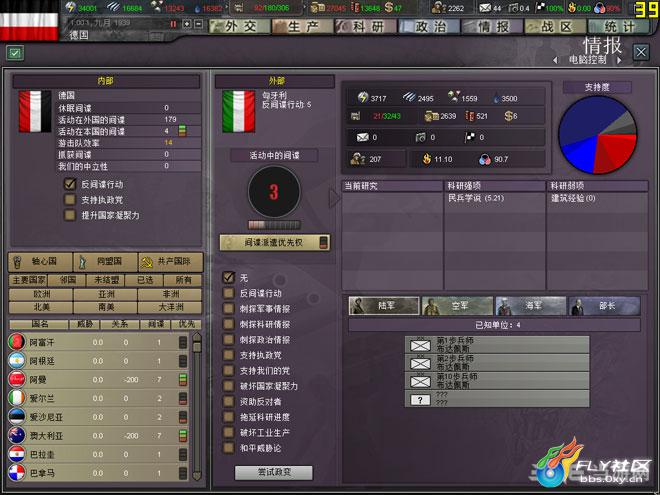Screen dimensions: 660x495
Task: Click the 间谍派遣优先权 button
Action: coord(274,242)
